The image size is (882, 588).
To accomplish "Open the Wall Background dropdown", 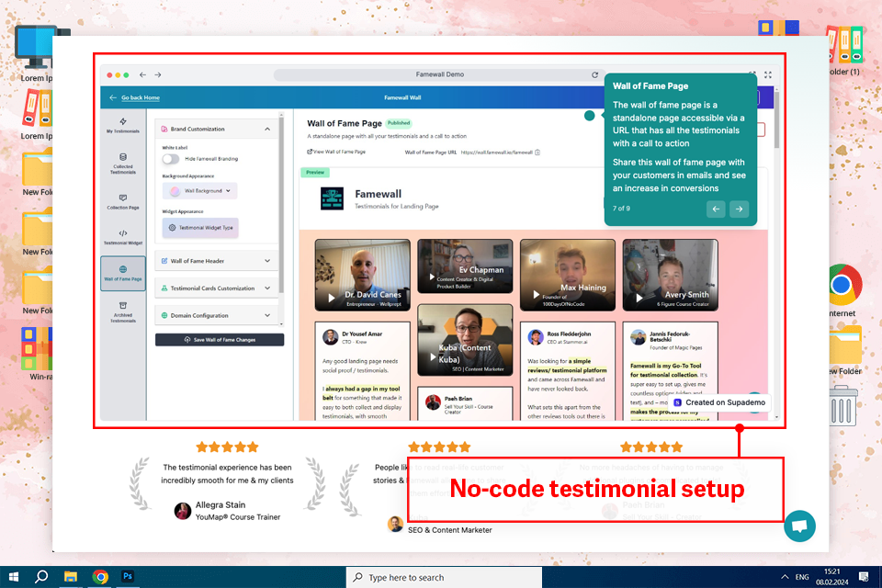I will 199,191.
